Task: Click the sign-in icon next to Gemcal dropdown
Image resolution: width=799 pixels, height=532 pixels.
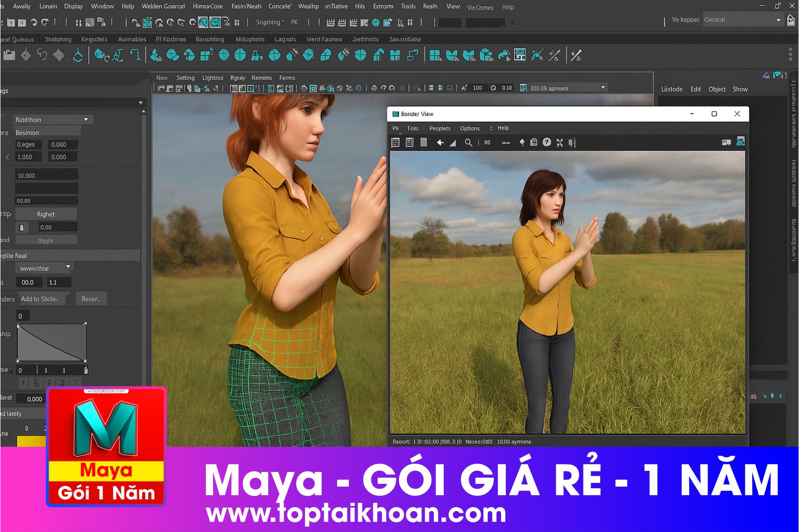Action: point(791,20)
